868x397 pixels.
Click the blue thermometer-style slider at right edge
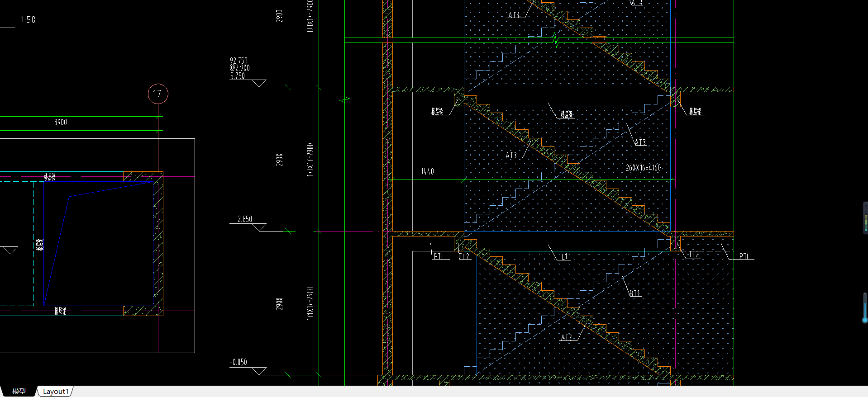865,308
